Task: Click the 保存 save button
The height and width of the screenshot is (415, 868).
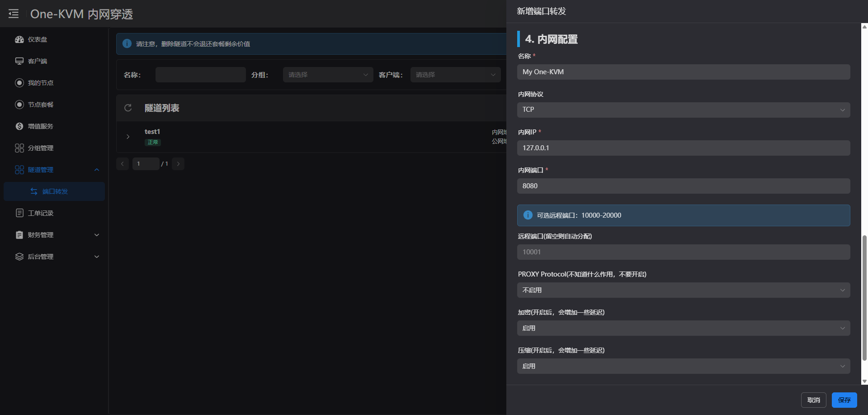Action: tap(844, 400)
